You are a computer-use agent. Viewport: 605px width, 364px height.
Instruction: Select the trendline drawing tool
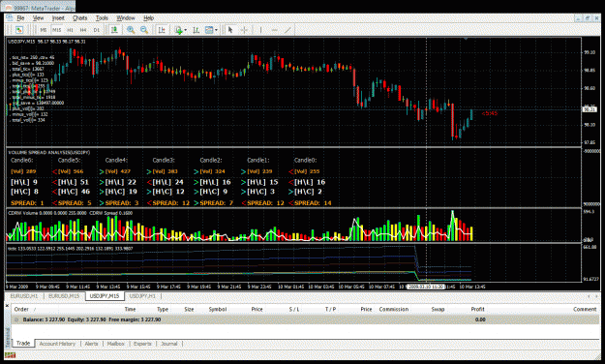click(287, 30)
